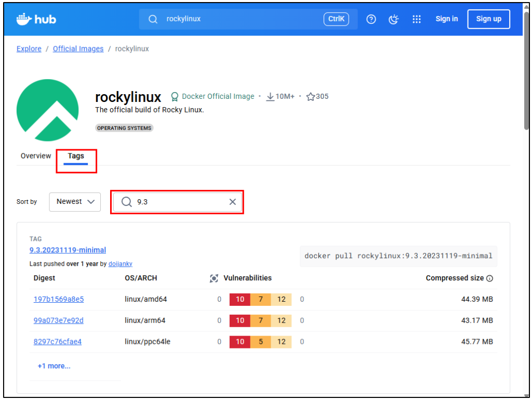The width and height of the screenshot is (532, 400).
Task: Click the star icon next to 305
Action: [311, 97]
